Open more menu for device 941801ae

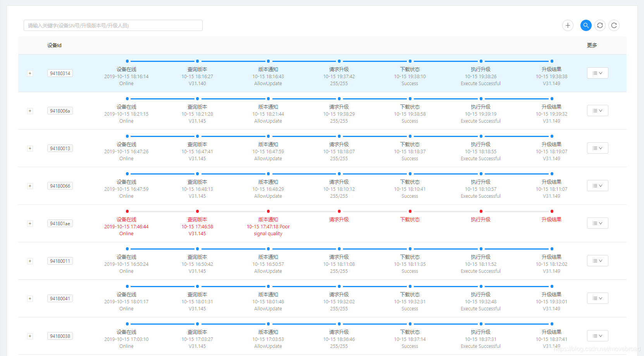(x=598, y=223)
